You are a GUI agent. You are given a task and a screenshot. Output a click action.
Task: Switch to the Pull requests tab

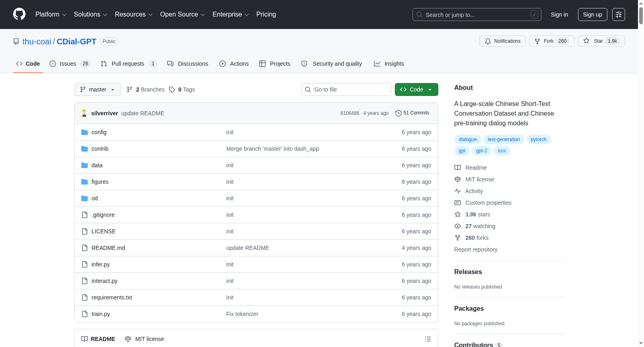[129, 64]
